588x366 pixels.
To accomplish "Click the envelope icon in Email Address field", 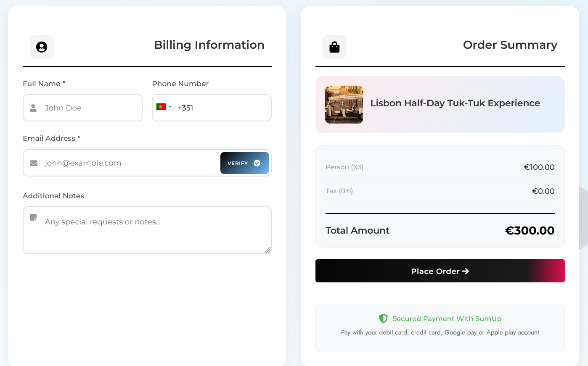I will click(34, 163).
